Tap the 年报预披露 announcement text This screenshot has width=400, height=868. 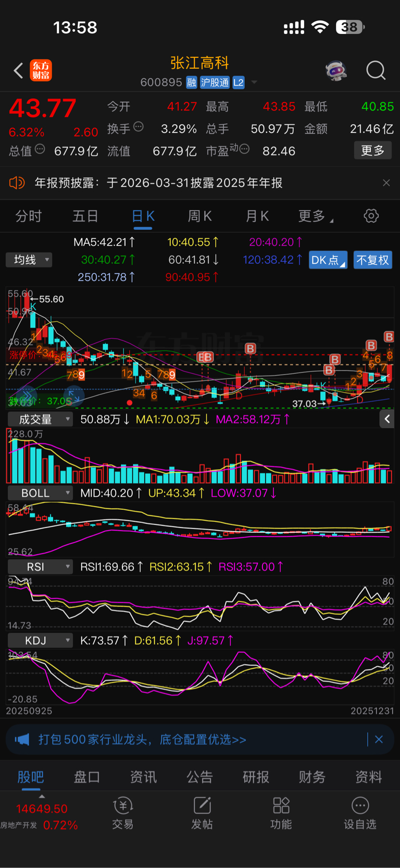point(158,183)
